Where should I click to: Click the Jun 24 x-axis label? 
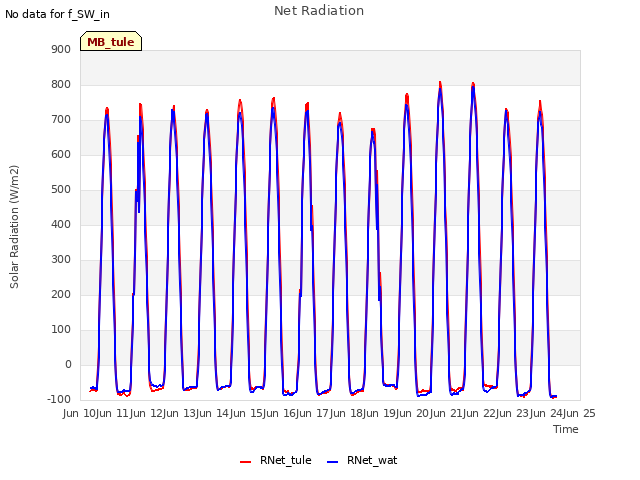pyautogui.click(x=547, y=413)
